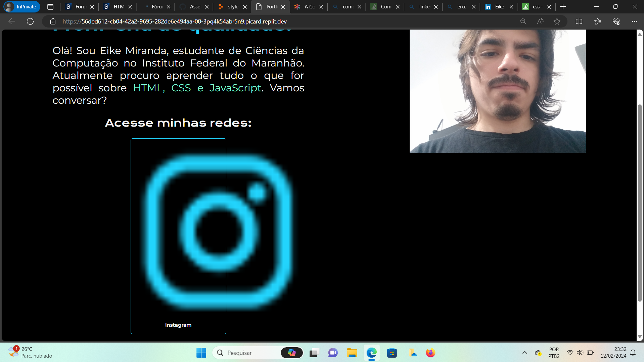Click the InPrivate profile badge
The height and width of the screenshot is (362, 644).
click(x=22, y=7)
